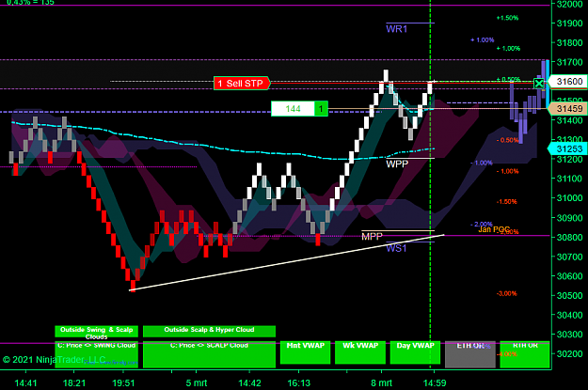Click the 'Outside Swing & Scalp Clouds' indicator box
The width and height of the screenshot is (588, 390).
pos(96,332)
